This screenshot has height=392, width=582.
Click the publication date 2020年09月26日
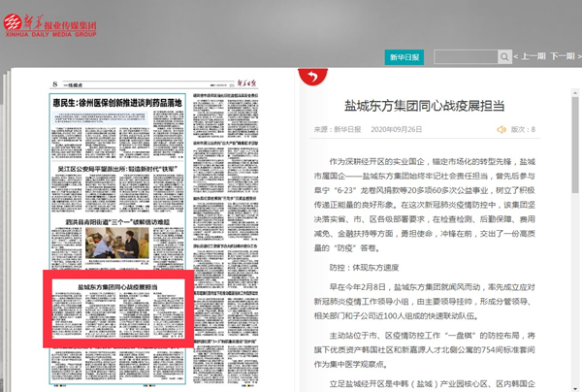(397, 129)
